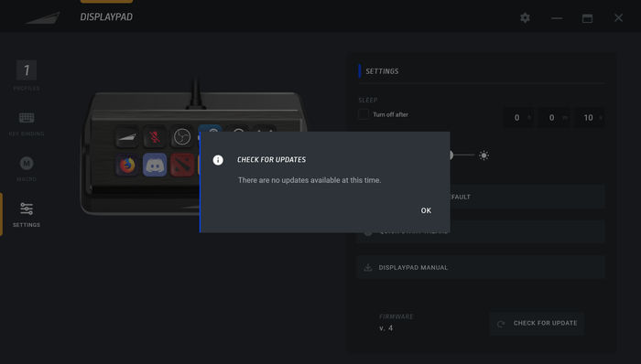Click the Dota 2 key on DisplayPad
The image size is (641, 364).
[x=182, y=165]
